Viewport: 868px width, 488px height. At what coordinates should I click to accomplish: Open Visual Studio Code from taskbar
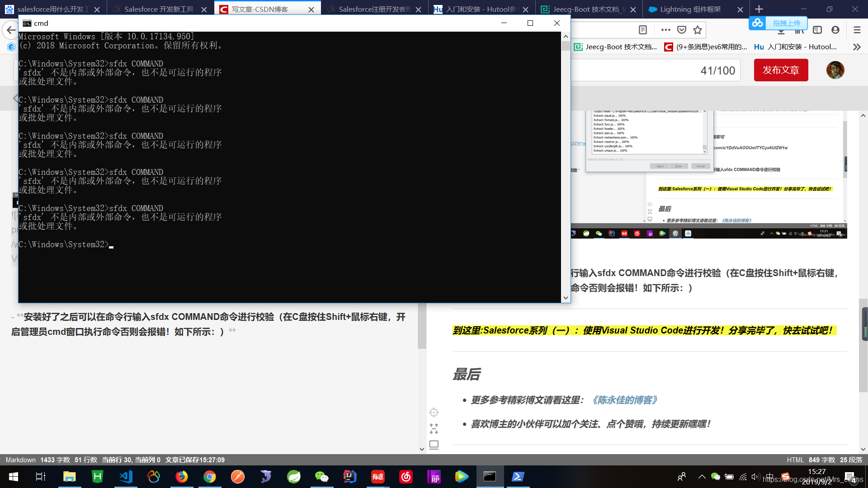point(126,477)
